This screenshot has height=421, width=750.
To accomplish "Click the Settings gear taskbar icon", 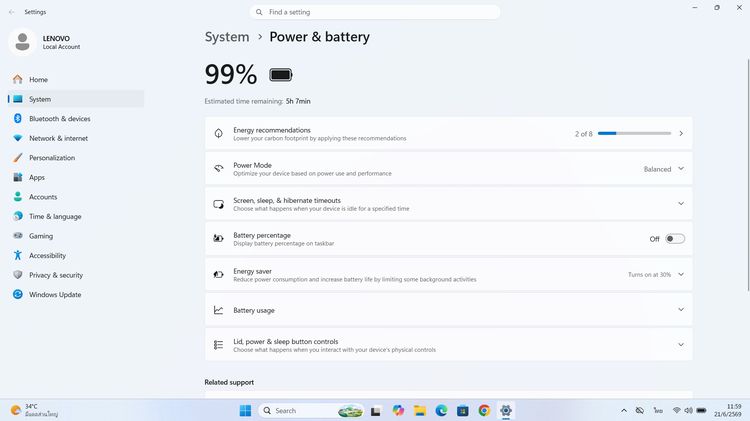I will pyautogui.click(x=506, y=410).
